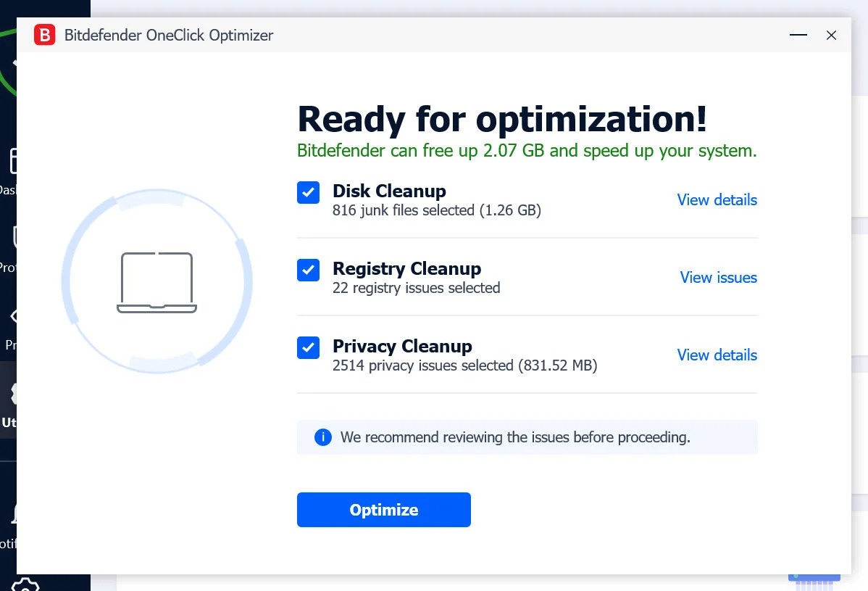Close the OneClick Optimizer dialog
Image resolution: width=868 pixels, height=591 pixels.
[x=831, y=35]
